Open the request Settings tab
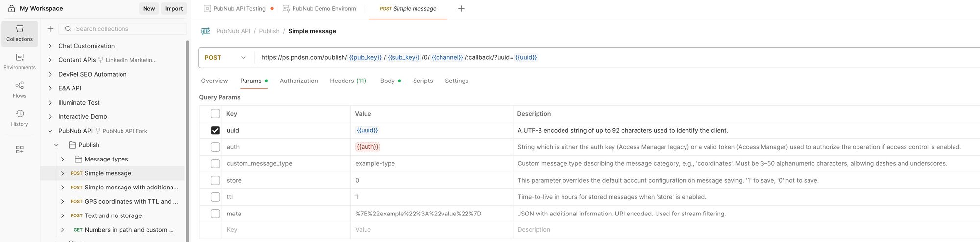 click(x=457, y=81)
